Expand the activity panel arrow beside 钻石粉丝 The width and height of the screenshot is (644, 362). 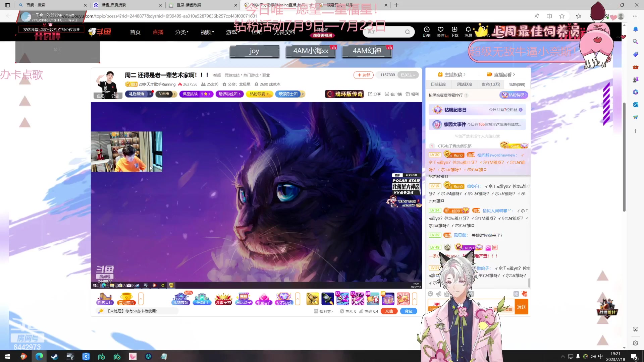pos(298,299)
